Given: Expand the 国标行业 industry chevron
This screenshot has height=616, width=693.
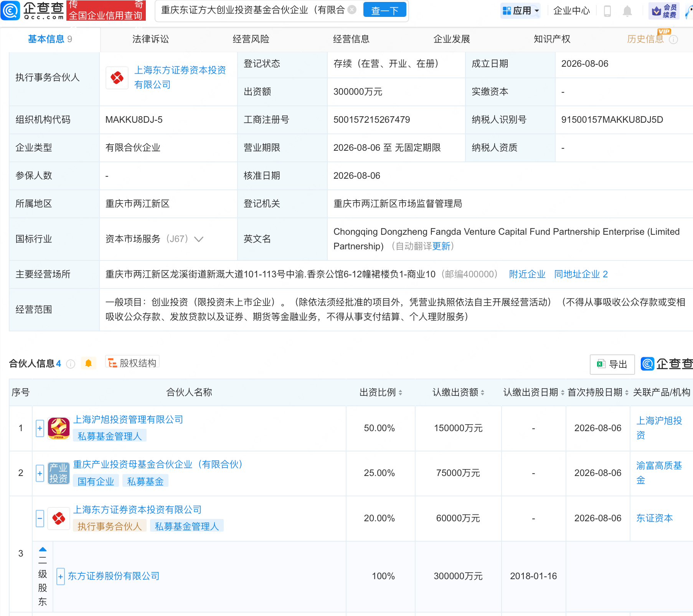Looking at the screenshot, I should pos(198,239).
